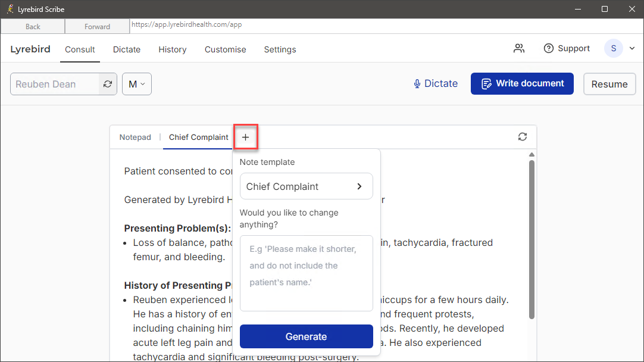Maximize the Lyrebird Scribe window
This screenshot has height=362, width=644.
pos(605,8)
